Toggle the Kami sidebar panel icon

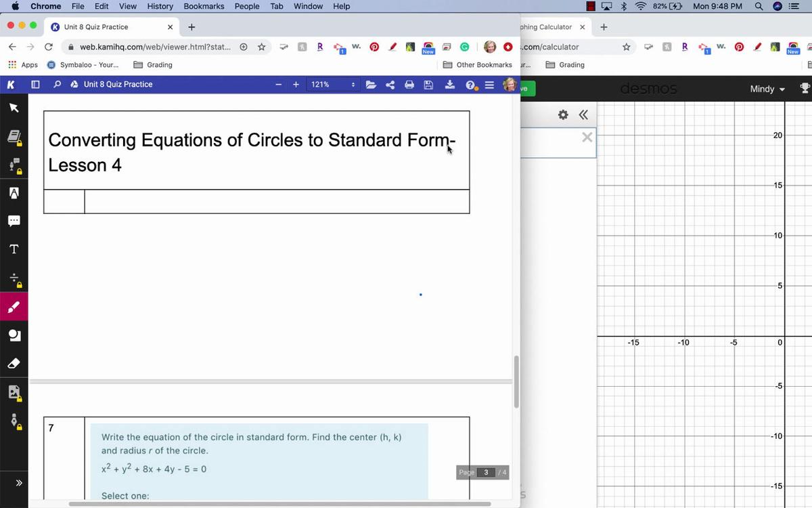[35, 85]
